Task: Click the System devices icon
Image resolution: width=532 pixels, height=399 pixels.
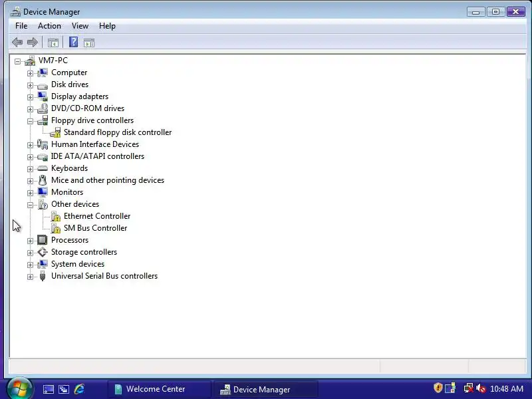Action: click(x=43, y=264)
